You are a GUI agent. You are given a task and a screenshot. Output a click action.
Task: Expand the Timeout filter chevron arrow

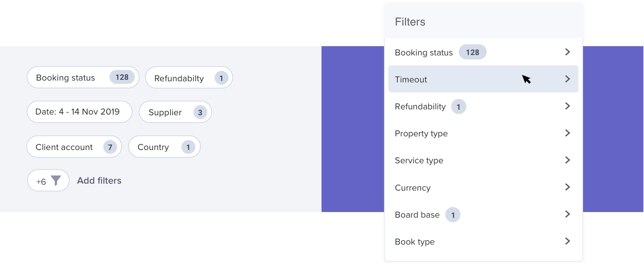click(567, 79)
